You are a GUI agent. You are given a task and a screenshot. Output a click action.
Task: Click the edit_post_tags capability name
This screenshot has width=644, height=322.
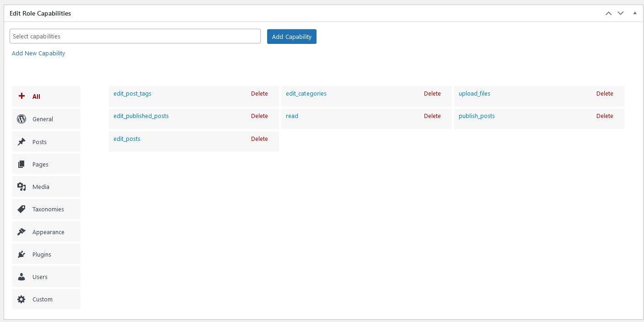(x=132, y=93)
